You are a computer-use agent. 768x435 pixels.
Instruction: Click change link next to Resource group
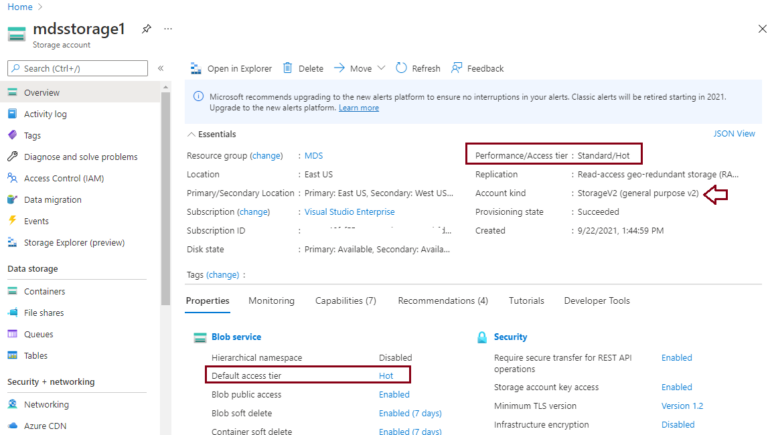coord(266,156)
